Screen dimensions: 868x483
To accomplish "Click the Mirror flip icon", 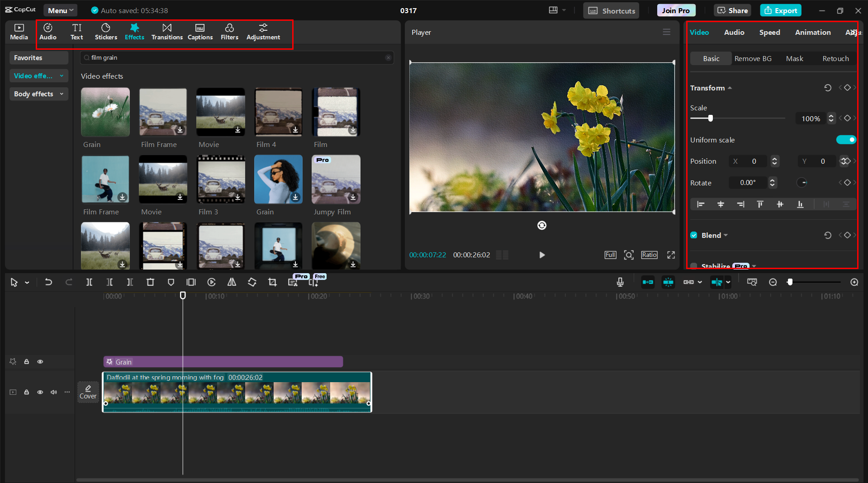I will pos(232,282).
